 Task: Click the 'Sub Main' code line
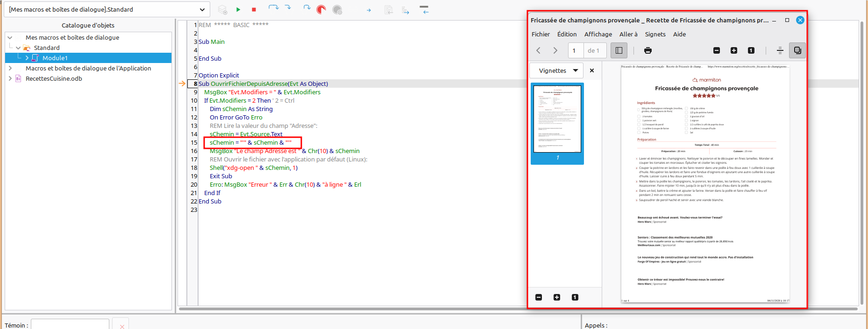click(212, 42)
